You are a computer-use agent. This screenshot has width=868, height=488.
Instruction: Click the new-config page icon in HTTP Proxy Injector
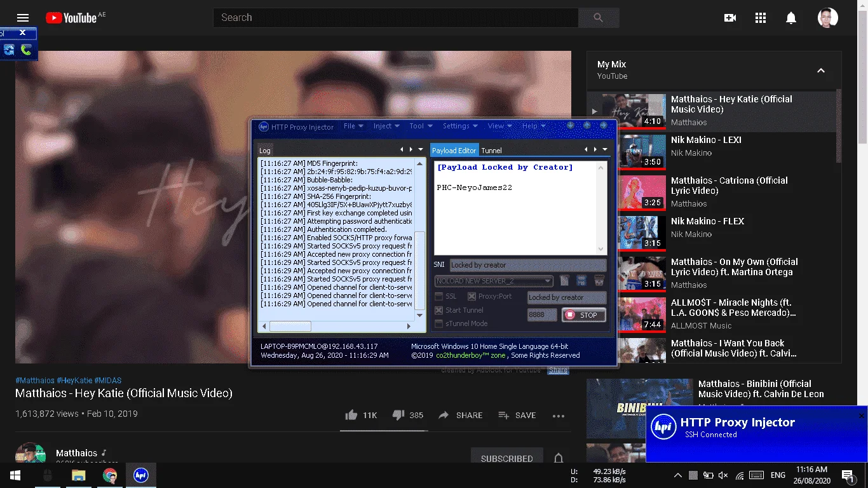pyautogui.click(x=564, y=281)
